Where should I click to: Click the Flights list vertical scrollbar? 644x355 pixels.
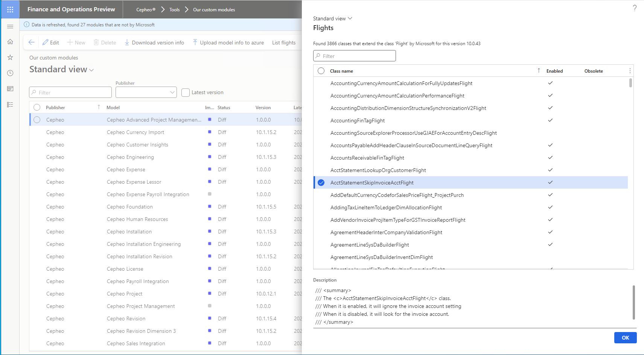[x=630, y=83]
